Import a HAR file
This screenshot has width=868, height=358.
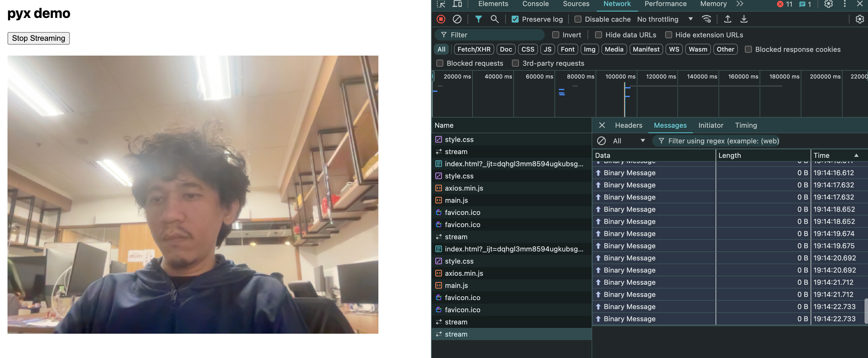(728, 19)
